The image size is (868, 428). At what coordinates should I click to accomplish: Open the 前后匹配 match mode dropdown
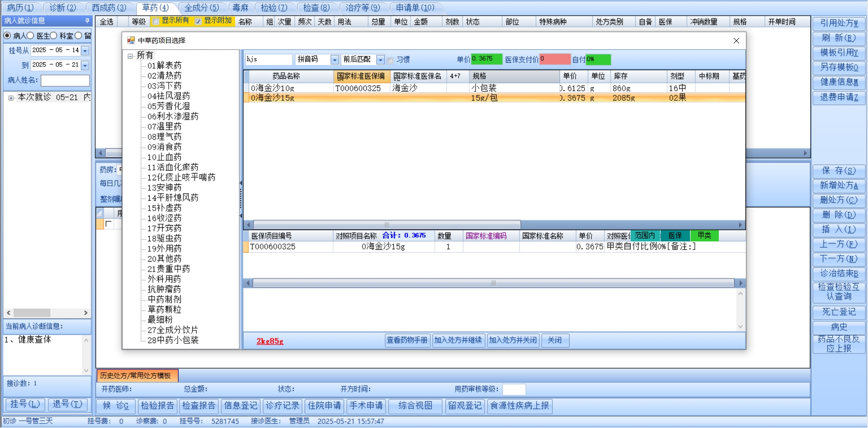point(380,60)
